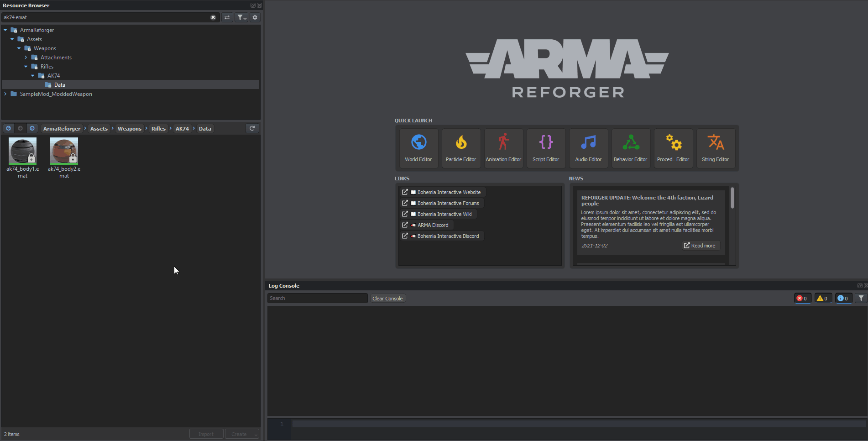868x441 pixels.
Task: Click the Resource Browser search field
Action: (106, 17)
